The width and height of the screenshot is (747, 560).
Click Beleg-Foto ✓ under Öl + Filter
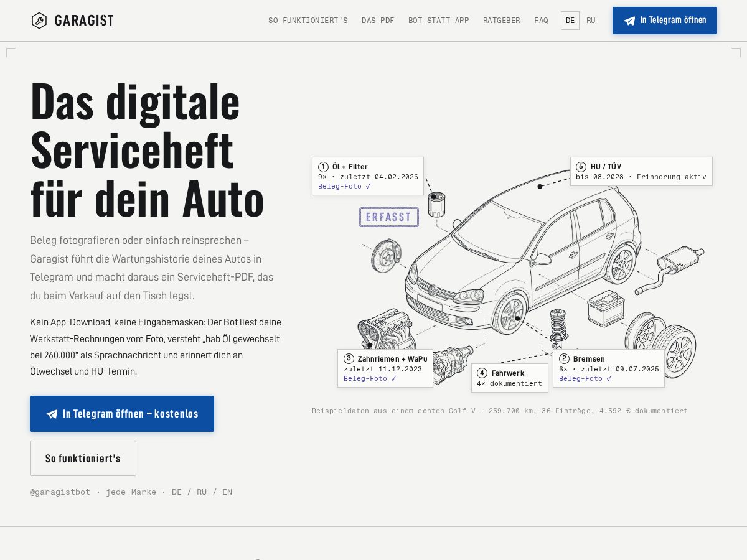[x=344, y=186]
